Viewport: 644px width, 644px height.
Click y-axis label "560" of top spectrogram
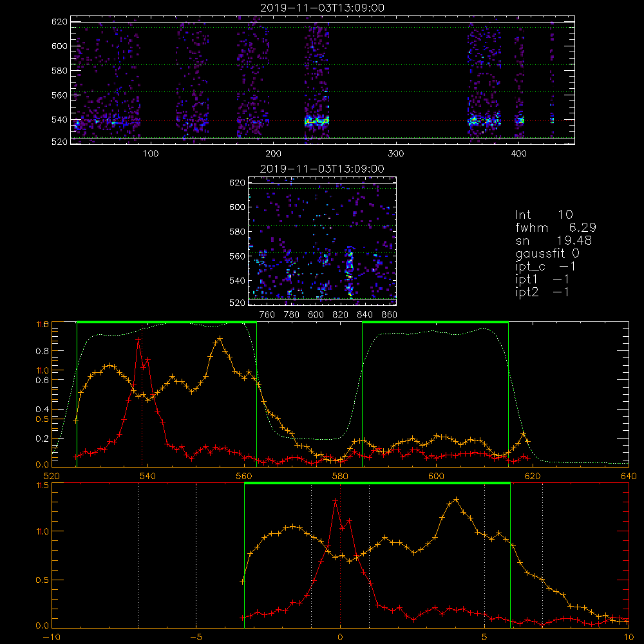click(x=59, y=95)
